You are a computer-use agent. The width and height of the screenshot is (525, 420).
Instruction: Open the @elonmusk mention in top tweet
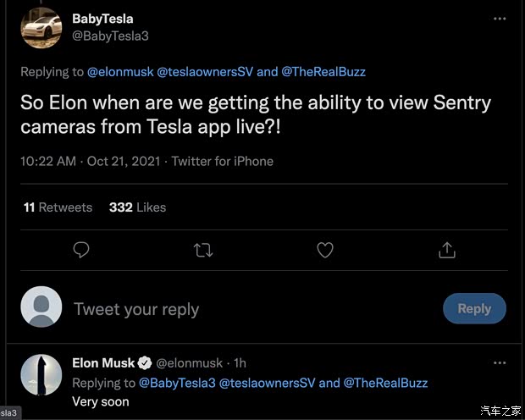(x=121, y=71)
